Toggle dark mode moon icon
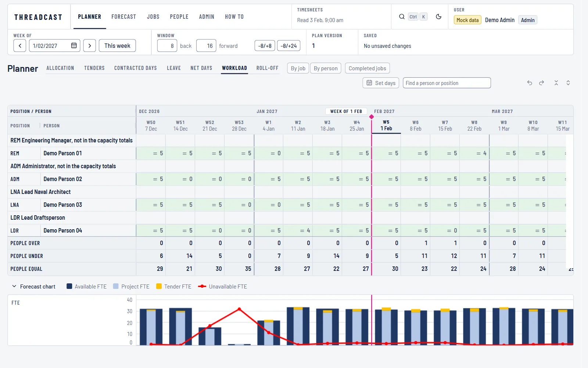588x368 pixels. coord(438,17)
